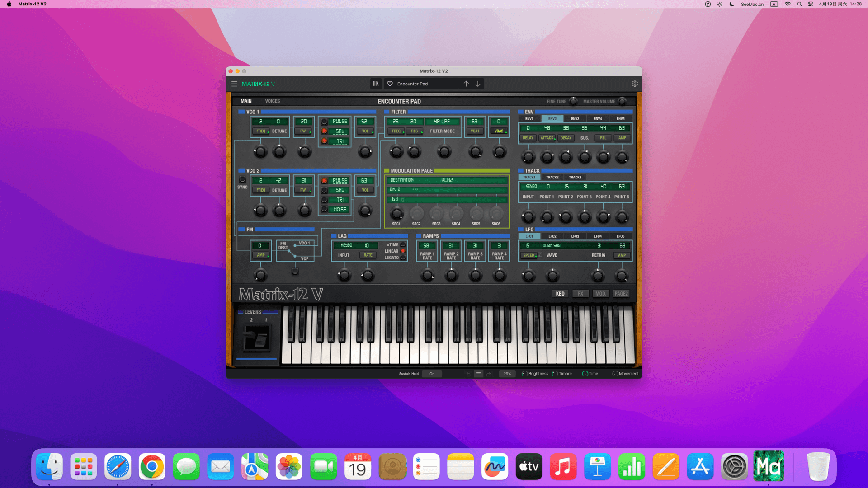Image resolution: width=868 pixels, height=488 pixels.
Task: Click the filter RES button
Action: [415, 131]
